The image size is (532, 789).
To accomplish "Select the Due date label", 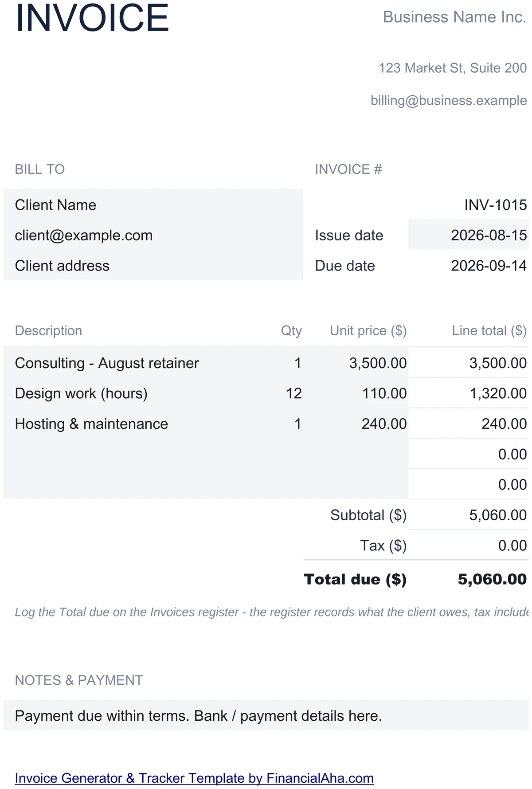I will (345, 266).
